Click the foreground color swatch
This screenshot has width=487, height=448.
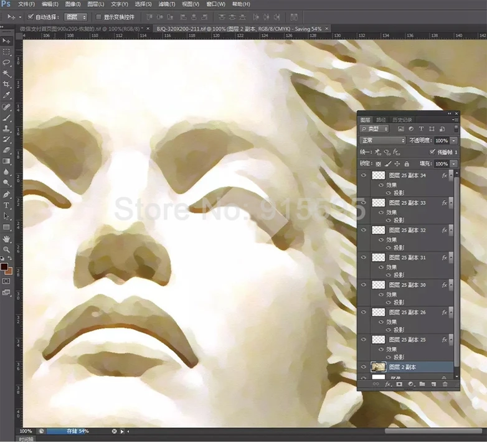pos(4,267)
